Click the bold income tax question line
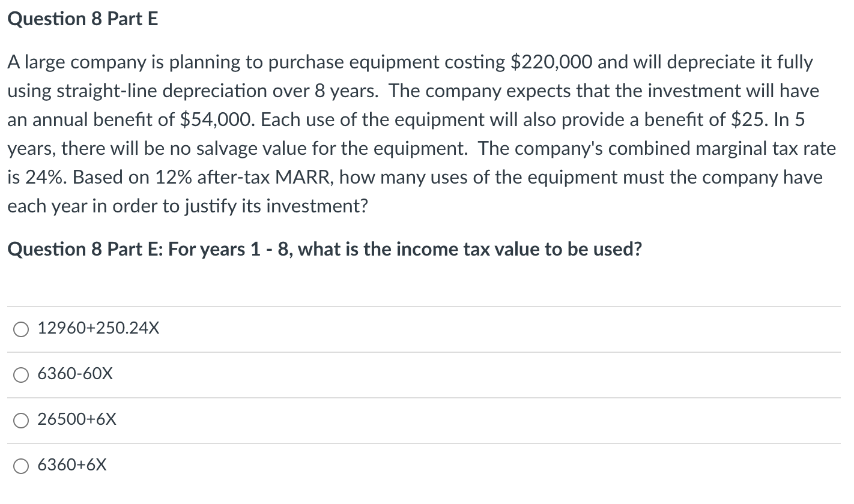 (x=324, y=248)
